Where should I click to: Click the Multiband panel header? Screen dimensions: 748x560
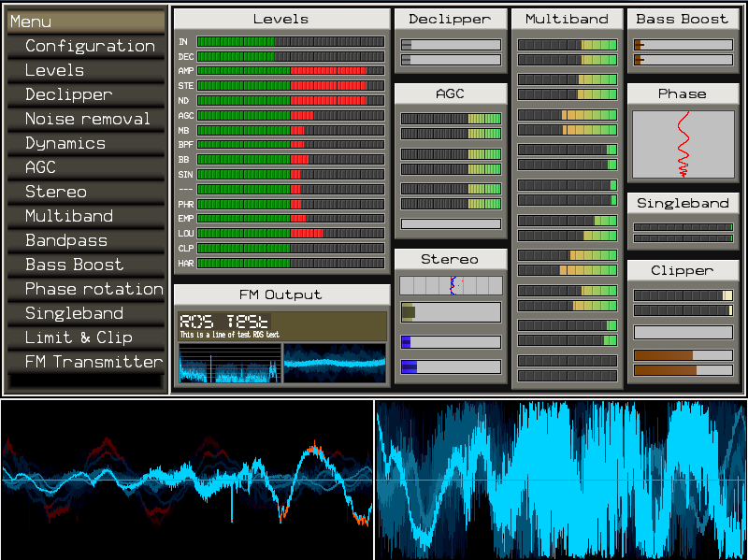(x=568, y=19)
